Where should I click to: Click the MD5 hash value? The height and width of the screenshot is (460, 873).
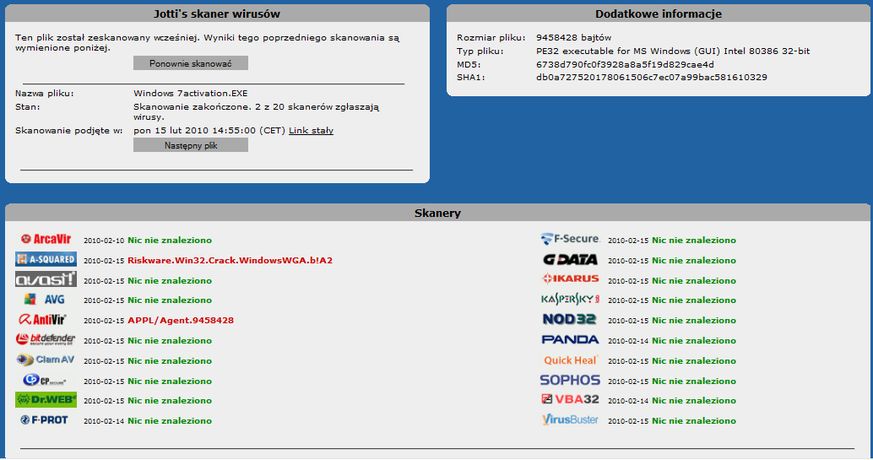tap(625, 64)
